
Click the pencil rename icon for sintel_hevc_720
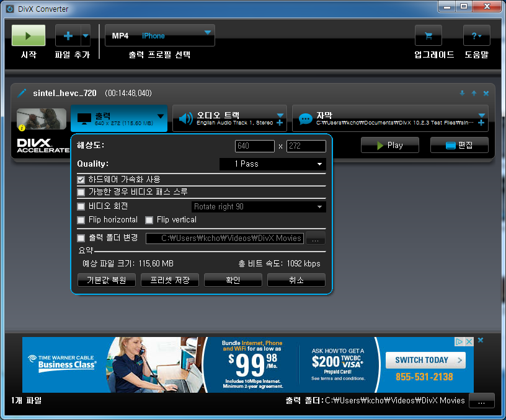(x=22, y=93)
